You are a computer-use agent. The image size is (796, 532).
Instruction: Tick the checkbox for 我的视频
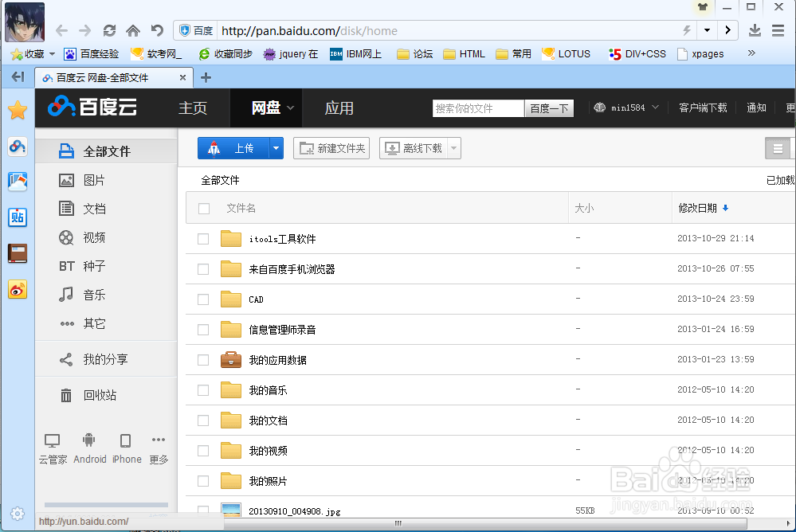203,451
